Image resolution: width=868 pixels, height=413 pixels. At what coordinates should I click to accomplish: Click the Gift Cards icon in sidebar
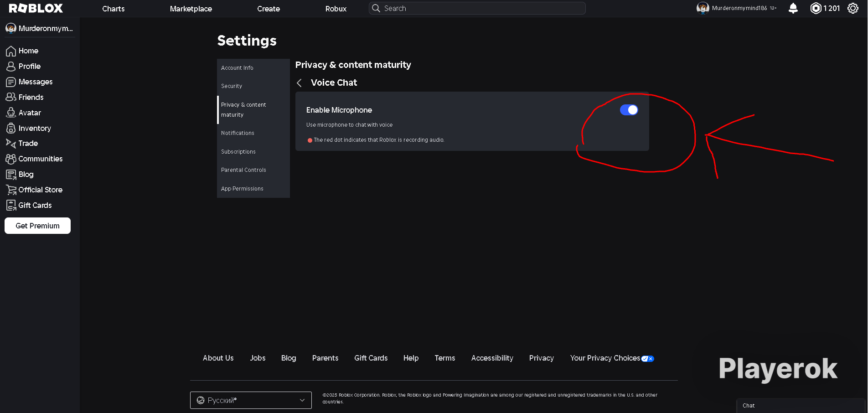click(11, 205)
